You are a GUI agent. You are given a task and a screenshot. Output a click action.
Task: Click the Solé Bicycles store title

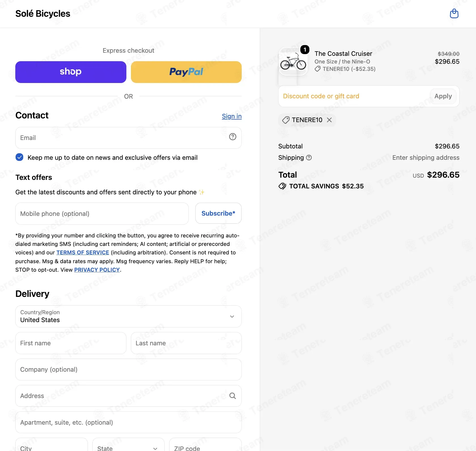tap(43, 14)
